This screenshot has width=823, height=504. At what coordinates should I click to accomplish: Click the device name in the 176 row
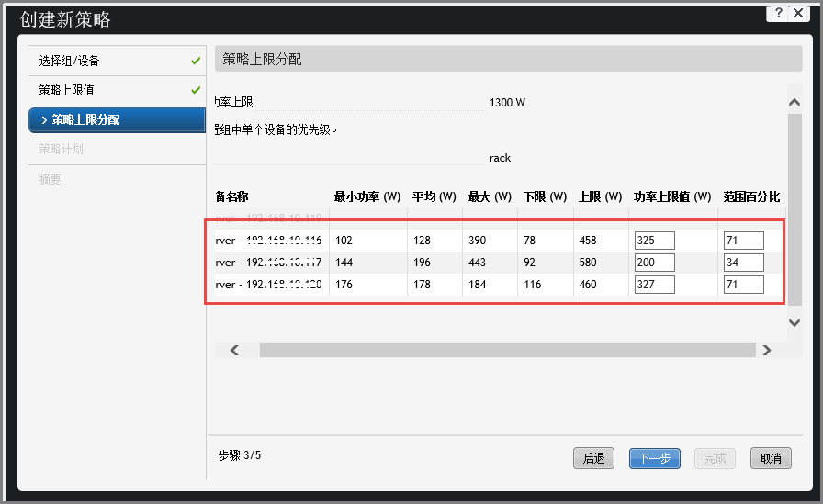[268, 285]
